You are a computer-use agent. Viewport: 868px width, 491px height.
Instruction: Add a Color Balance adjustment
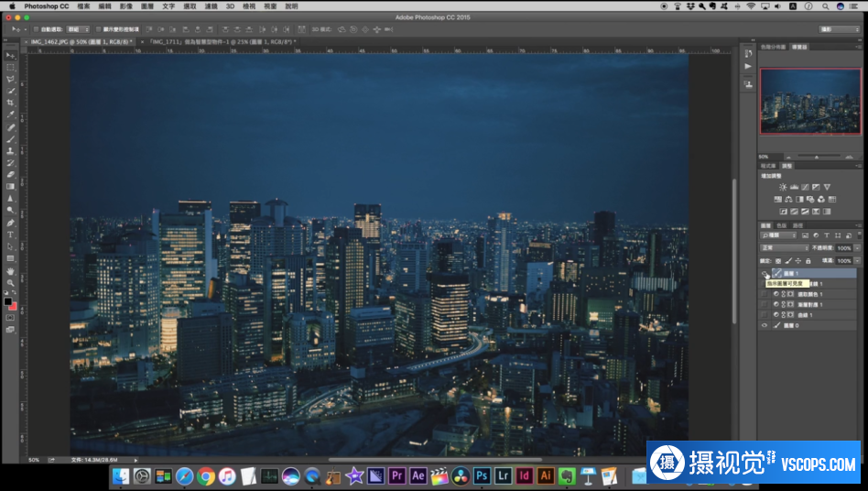pos(788,200)
